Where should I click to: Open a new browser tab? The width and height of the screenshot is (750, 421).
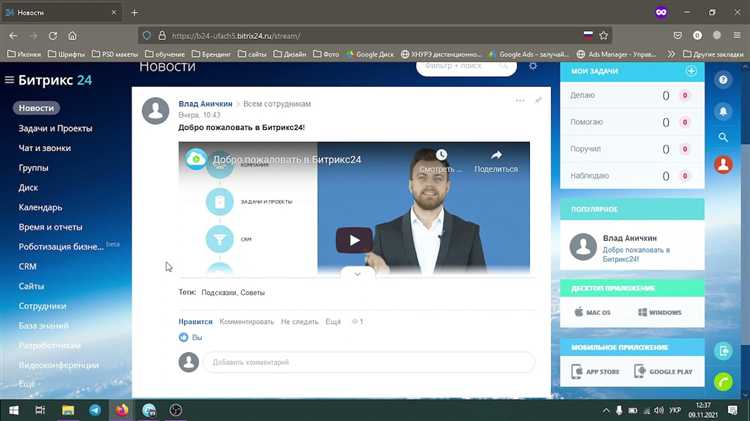[x=134, y=12]
